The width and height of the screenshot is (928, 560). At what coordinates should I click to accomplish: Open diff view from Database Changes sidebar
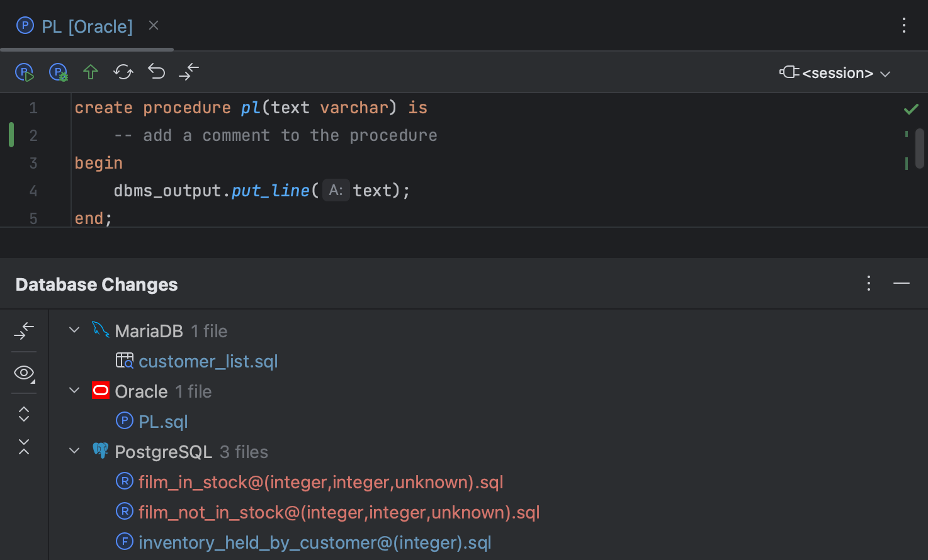(23, 330)
